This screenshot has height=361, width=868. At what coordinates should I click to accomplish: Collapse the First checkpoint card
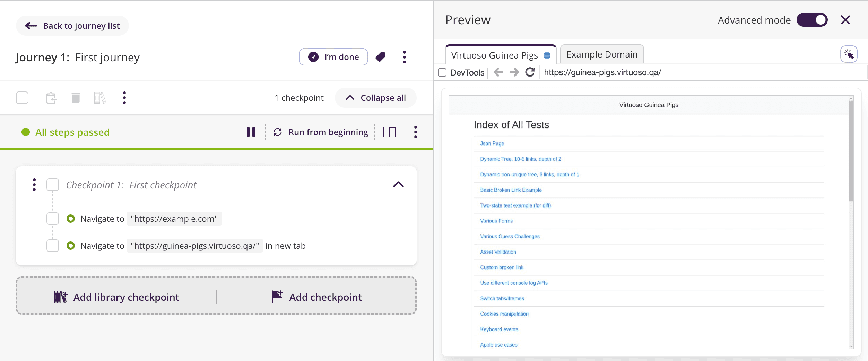pyautogui.click(x=399, y=185)
